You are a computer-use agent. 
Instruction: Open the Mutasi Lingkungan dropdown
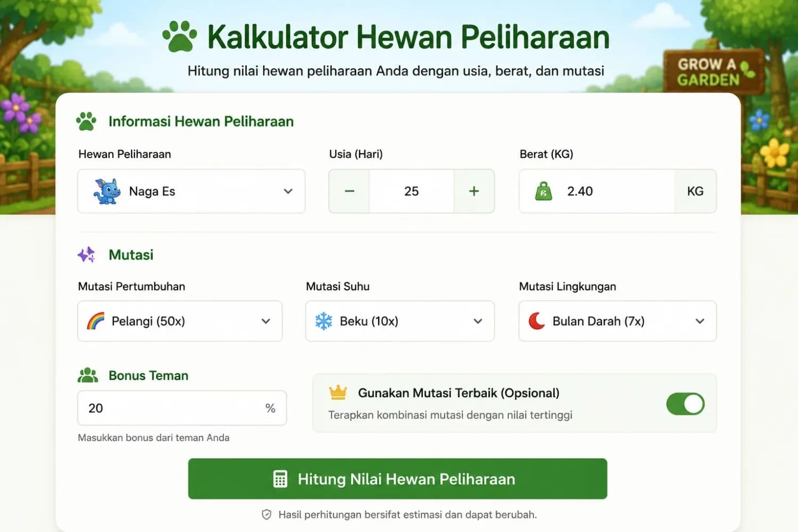tap(618, 321)
